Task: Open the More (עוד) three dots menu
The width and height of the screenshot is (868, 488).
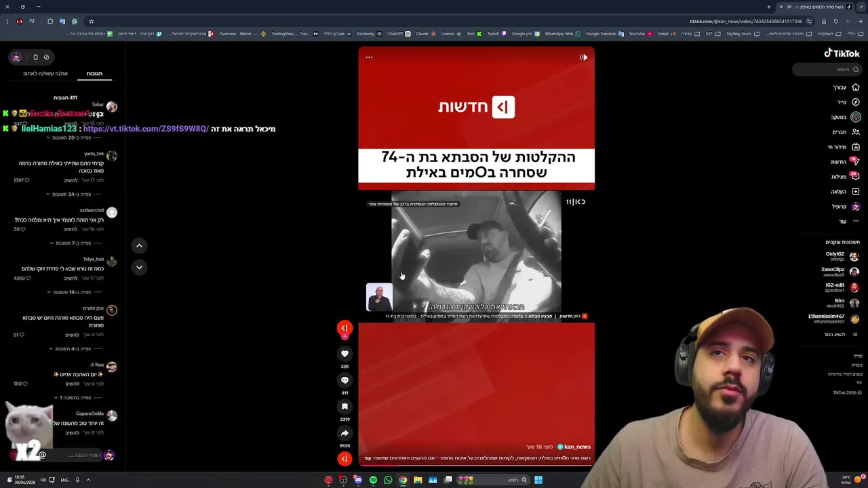Action: coord(856,222)
